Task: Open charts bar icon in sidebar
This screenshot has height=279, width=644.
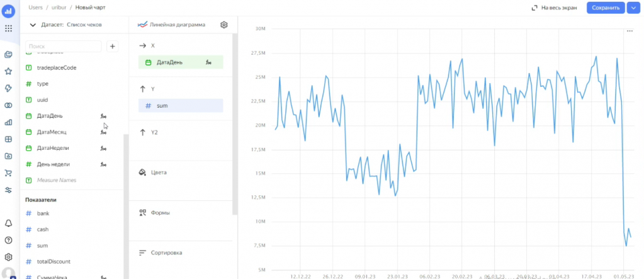Action: coord(8,122)
